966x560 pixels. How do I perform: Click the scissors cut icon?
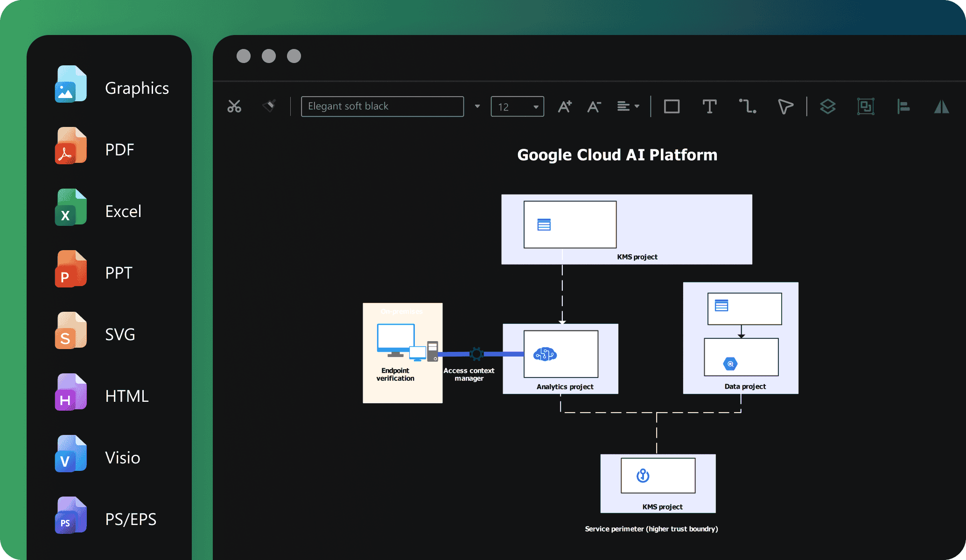tap(234, 106)
